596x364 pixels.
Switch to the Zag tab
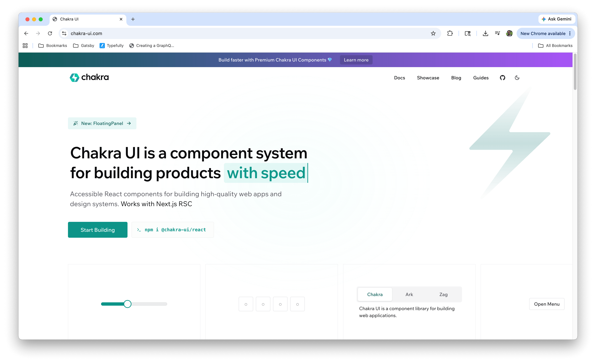443,294
